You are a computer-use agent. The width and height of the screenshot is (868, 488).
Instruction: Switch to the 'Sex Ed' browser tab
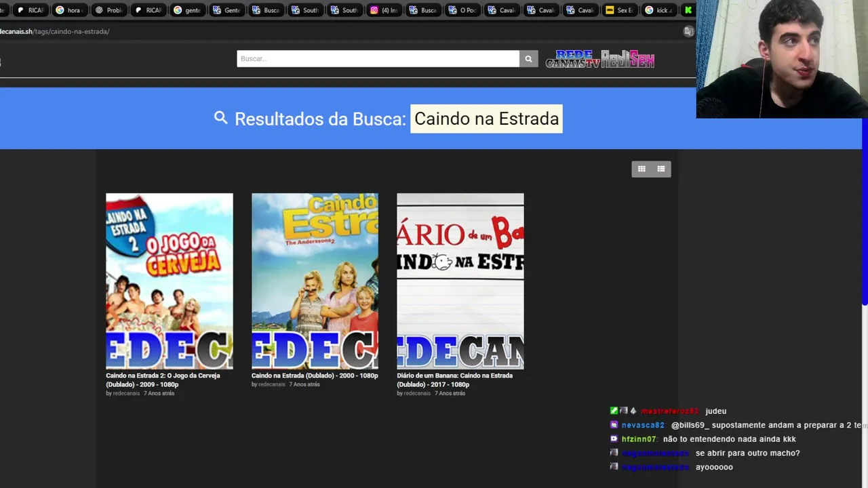point(620,10)
